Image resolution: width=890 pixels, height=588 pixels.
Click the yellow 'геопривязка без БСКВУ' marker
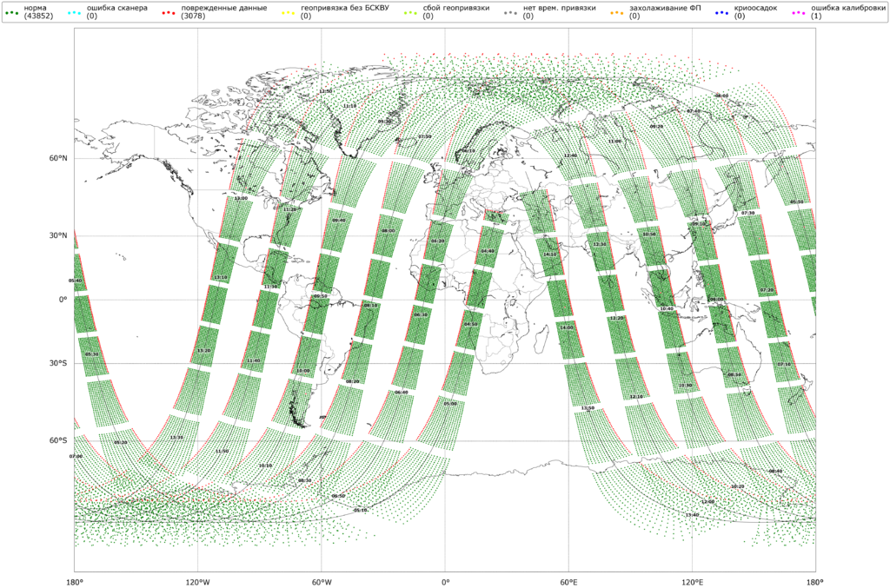pyautogui.click(x=288, y=12)
